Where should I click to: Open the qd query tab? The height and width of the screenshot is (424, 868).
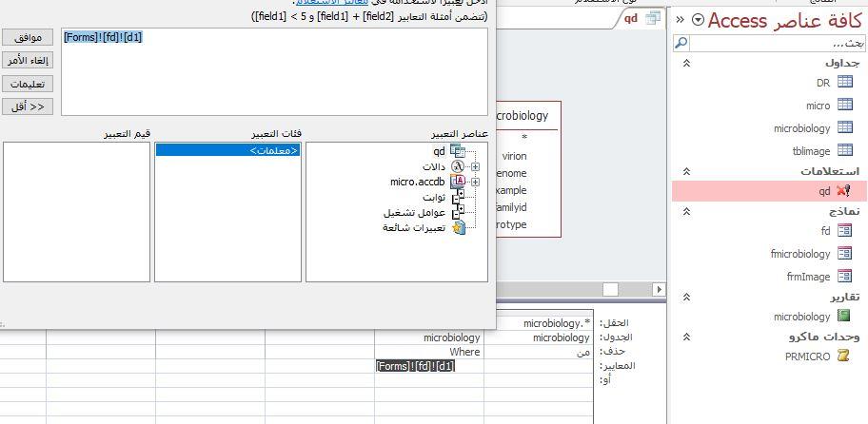(640, 18)
